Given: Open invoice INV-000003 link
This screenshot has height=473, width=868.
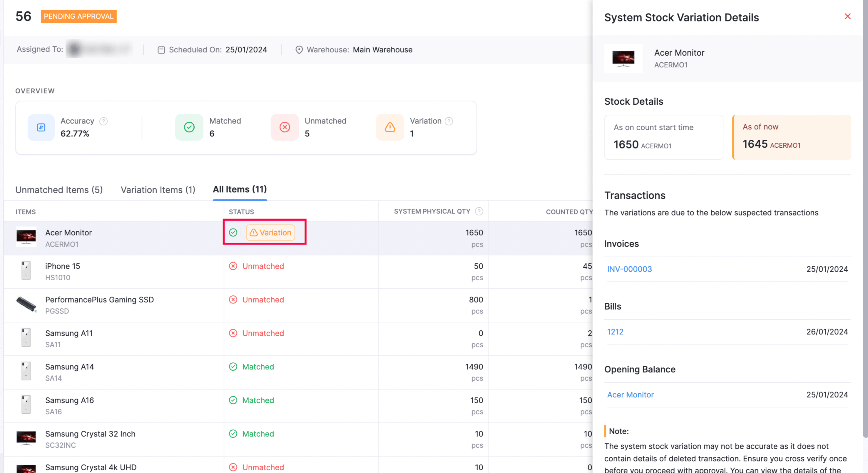Looking at the screenshot, I should coord(629,269).
